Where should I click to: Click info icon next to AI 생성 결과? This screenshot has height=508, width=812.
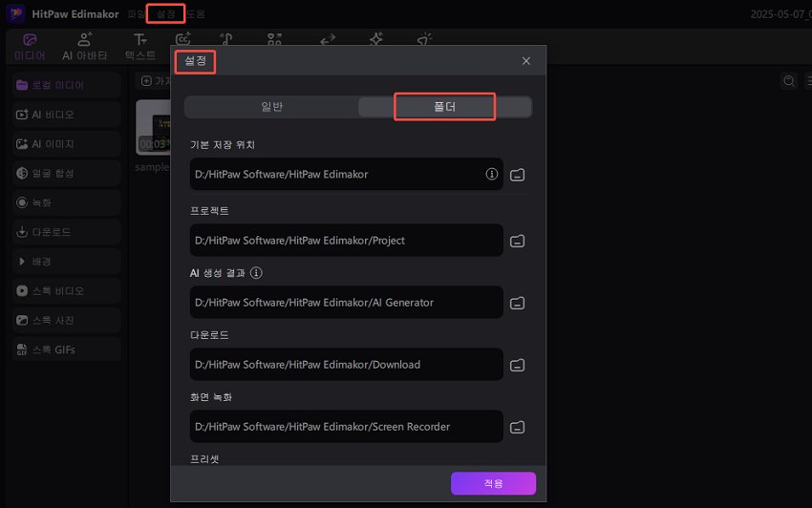(256, 273)
